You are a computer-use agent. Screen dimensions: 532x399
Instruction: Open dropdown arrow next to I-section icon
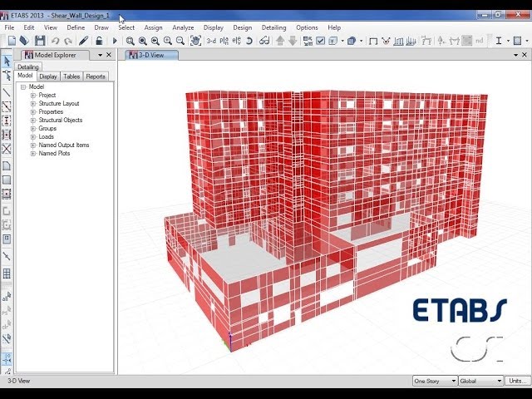(x=508, y=42)
